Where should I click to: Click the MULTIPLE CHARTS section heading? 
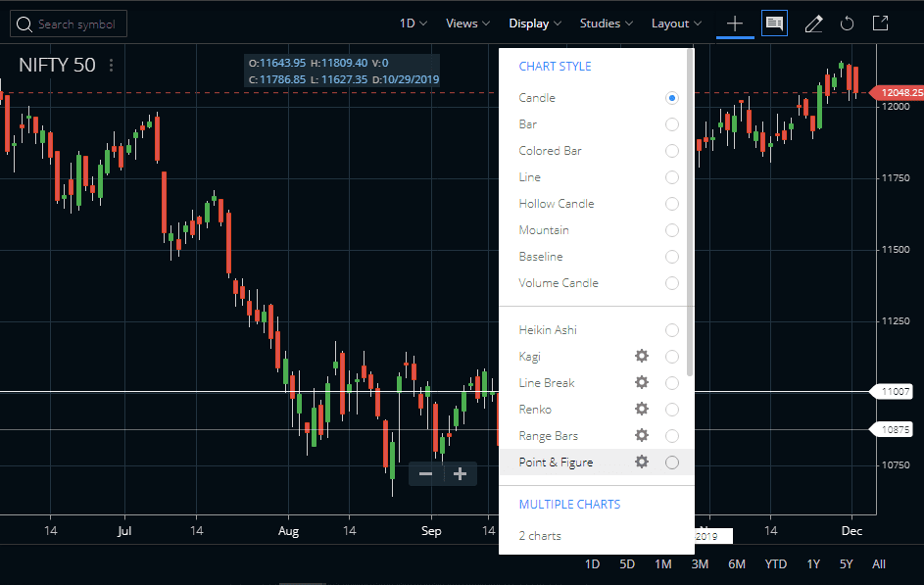coord(570,505)
